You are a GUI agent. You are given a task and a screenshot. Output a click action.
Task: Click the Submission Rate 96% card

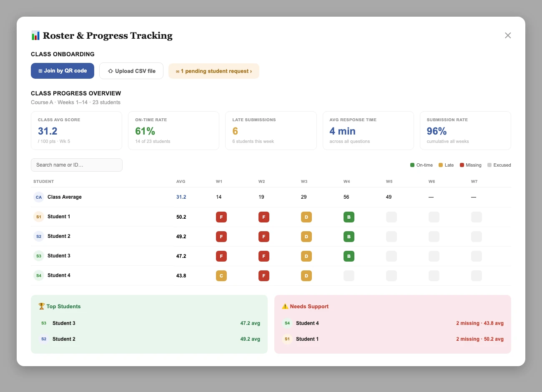tap(465, 130)
